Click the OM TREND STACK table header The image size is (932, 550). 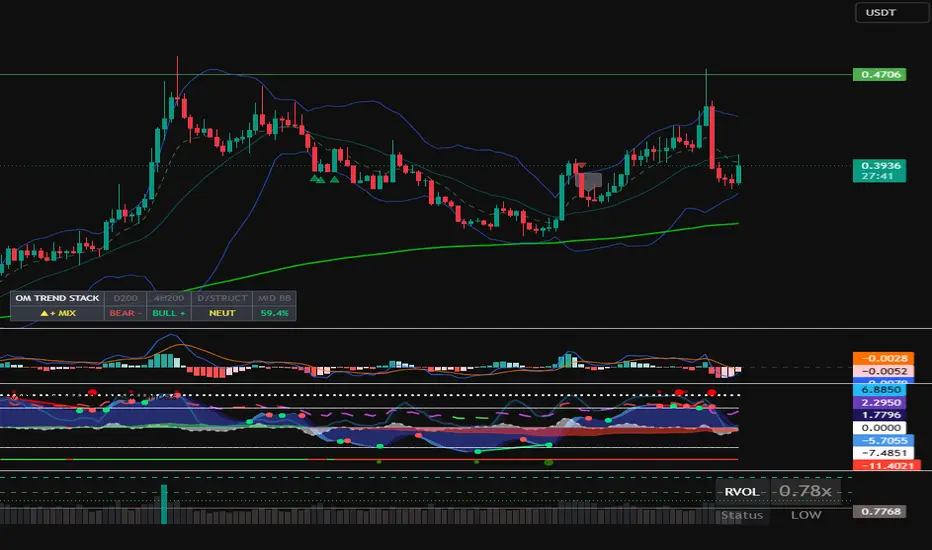[57, 298]
